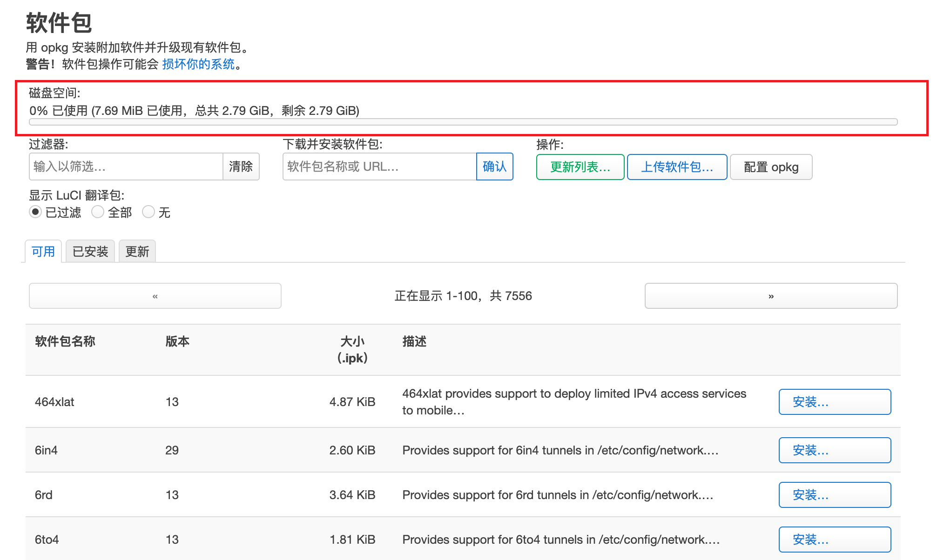Switch to the 可用 tab
Screen dimensions: 944x560
pos(43,252)
